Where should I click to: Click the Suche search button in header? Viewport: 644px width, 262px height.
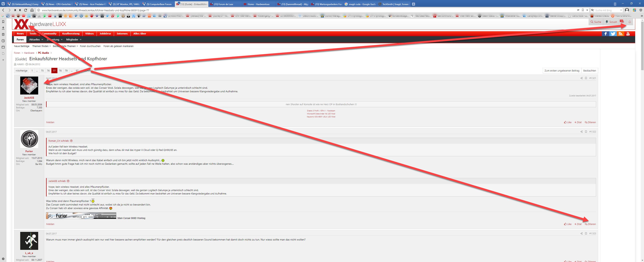tap(596, 22)
